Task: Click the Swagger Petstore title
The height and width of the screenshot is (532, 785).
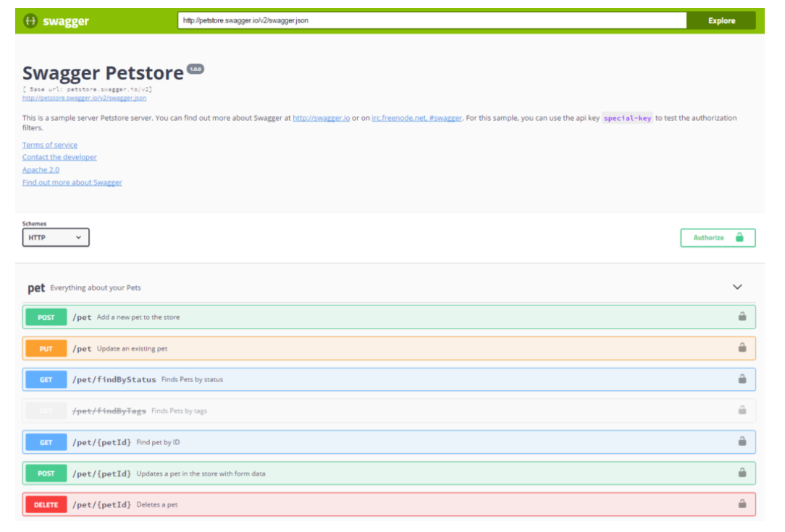Action: coord(103,73)
